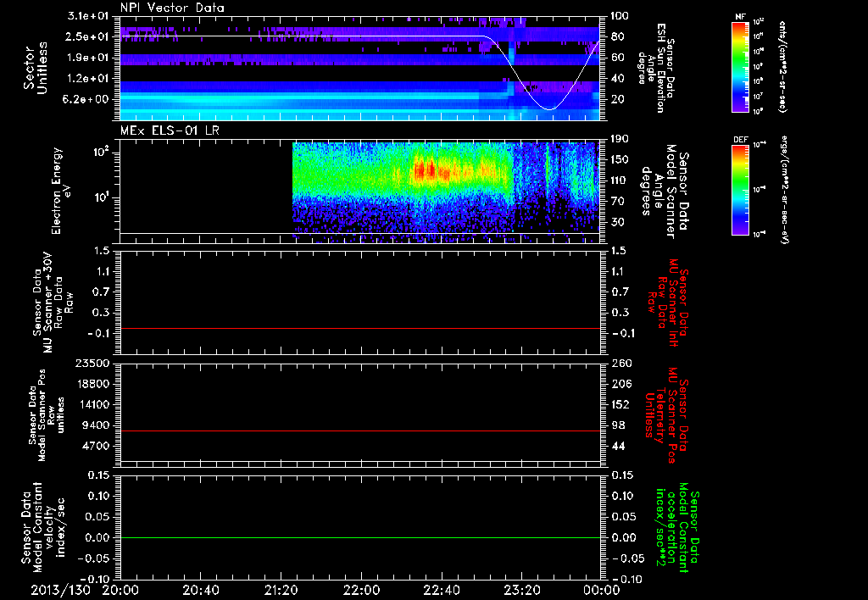
Task: Click the '9400' scanner position tick value
Action: coord(95,425)
